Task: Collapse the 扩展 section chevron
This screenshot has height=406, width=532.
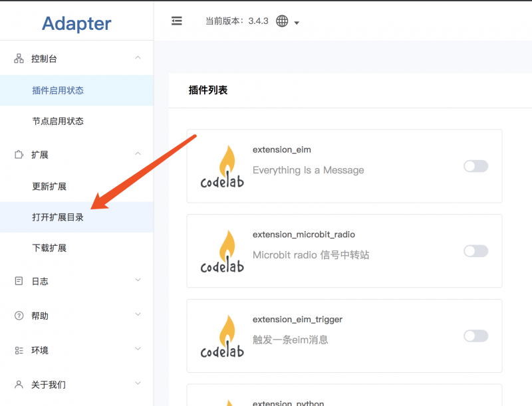Action: click(138, 153)
